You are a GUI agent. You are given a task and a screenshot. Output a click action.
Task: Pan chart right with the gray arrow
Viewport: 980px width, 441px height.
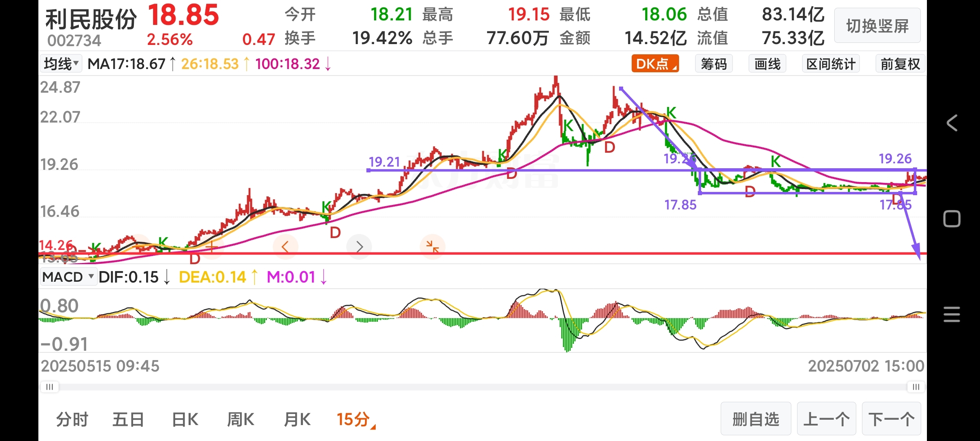(359, 247)
